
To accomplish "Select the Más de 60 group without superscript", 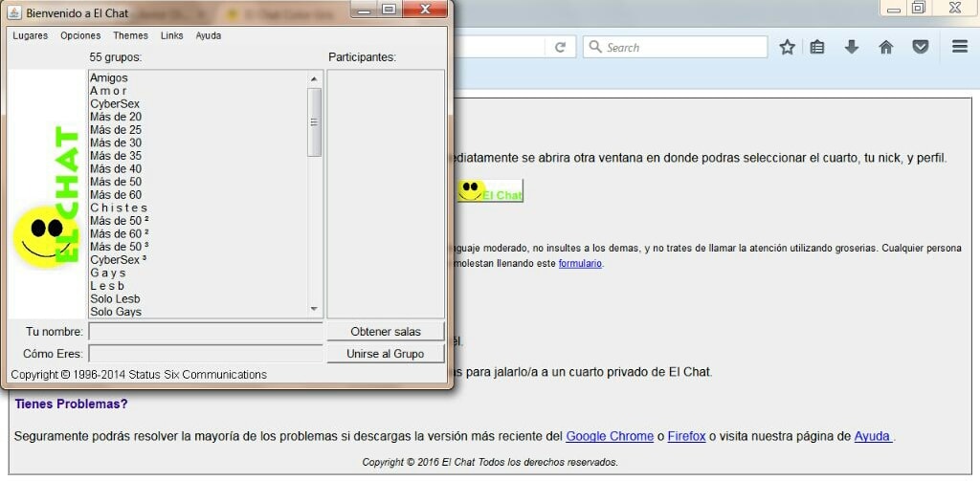I will 198,195.
